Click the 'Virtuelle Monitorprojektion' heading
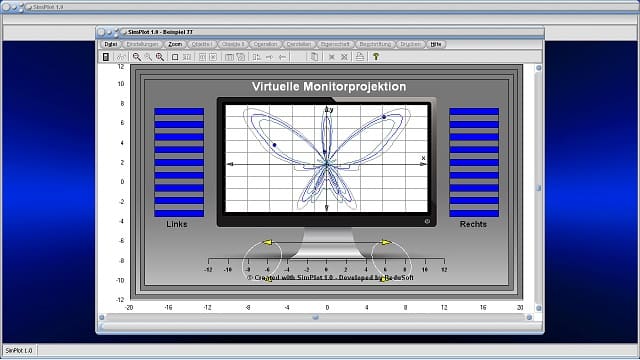The image size is (640, 360). [x=329, y=87]
